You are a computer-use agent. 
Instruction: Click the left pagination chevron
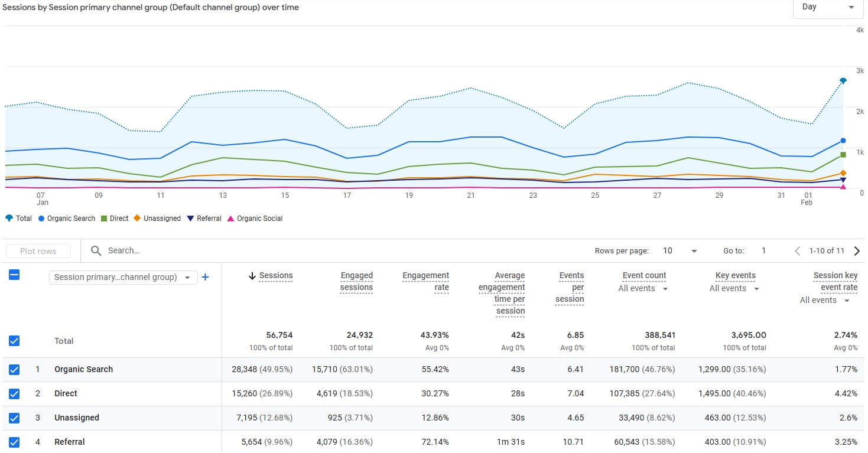tap(797, 250)
